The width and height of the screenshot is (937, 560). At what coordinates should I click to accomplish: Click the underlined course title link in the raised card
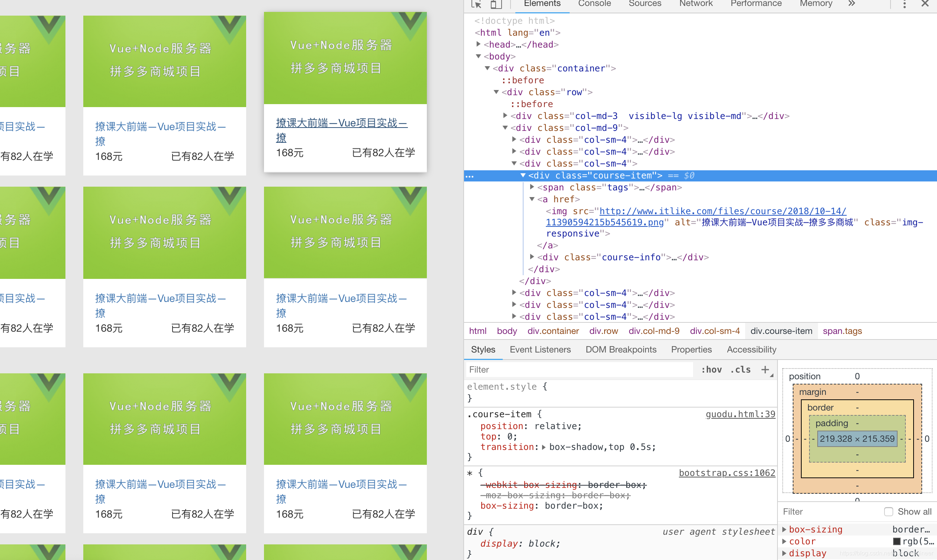(341, 130)
